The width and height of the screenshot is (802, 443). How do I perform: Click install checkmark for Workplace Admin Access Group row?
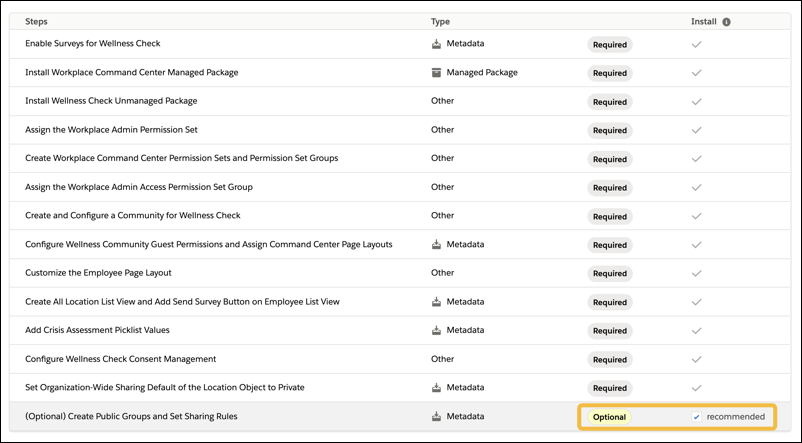click(696, 188)
